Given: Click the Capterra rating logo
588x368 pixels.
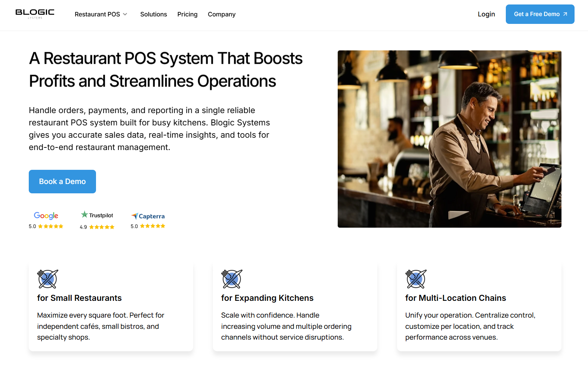Looking at the screenshot, I should [148, 216].
